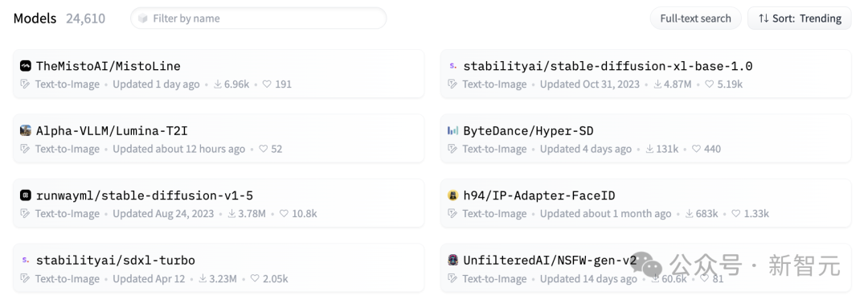Click the download icon on Hyper-SD card
The image size is (868, 300).
(650, 149)
